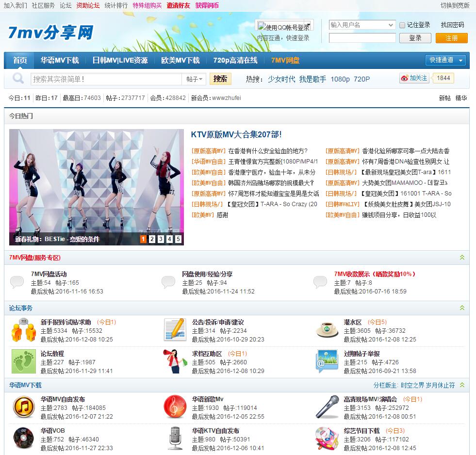Open the 华语KTV自由发布 forum title
This screenshot has height=455, width=476.
pos(215,430)
